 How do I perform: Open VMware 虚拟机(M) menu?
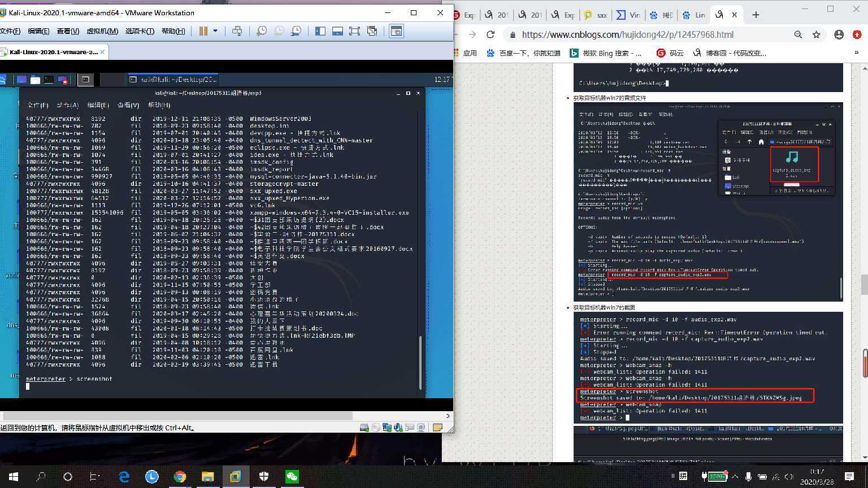tap(102, 31)
